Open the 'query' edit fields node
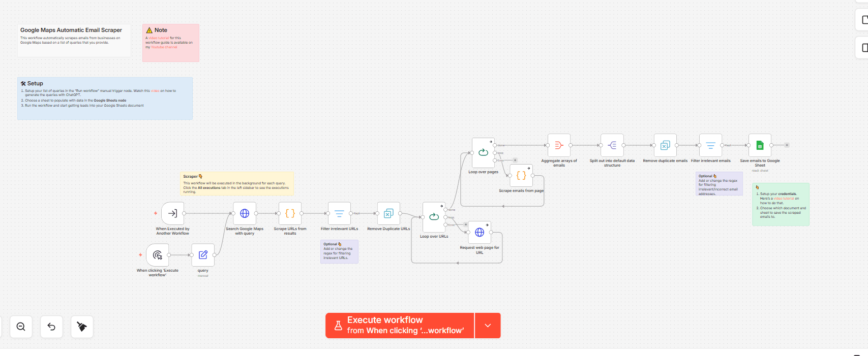This screenshot has width=868, height=356. pyautogui.click(x=203, y=255)
